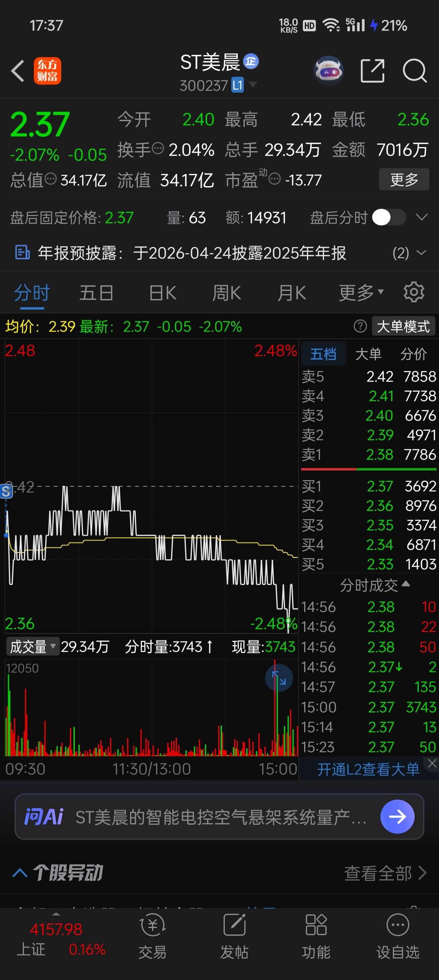Tap the 均价 2.39 label

coord(40,327)
